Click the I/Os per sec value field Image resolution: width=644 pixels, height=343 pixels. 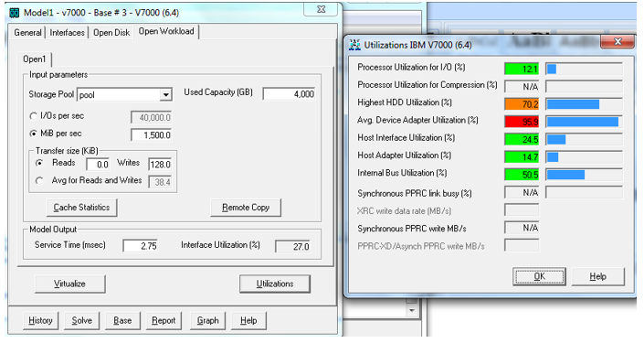click(x=151, y=118)
